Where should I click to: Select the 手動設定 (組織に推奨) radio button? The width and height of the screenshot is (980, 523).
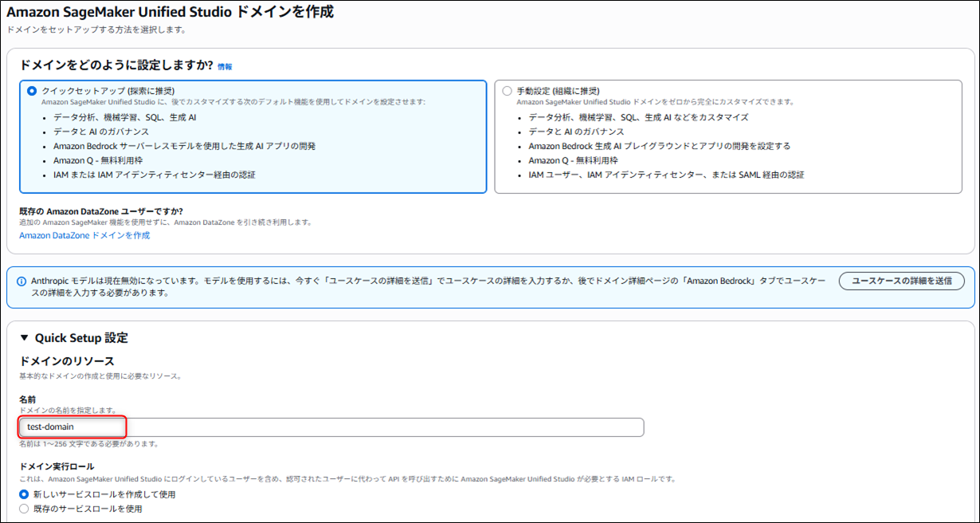coord(507,91)
